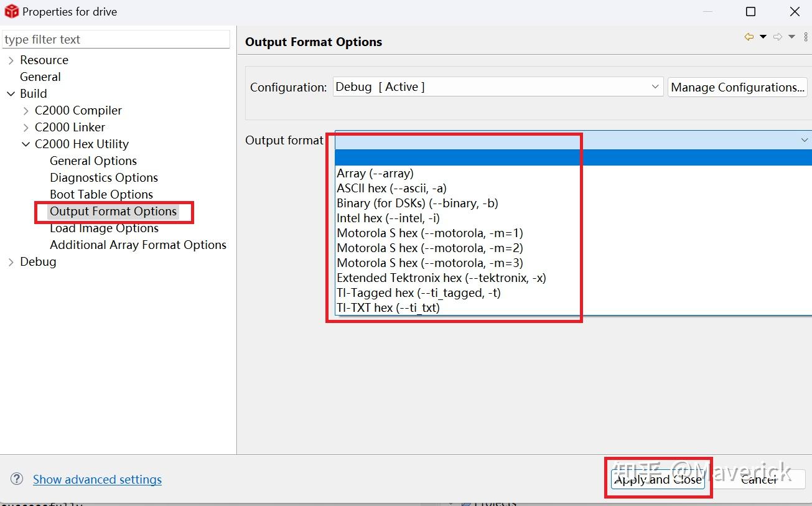Click the Properties window title icon
The width and height of the screenshot is (812, 506).
[11, 11]
